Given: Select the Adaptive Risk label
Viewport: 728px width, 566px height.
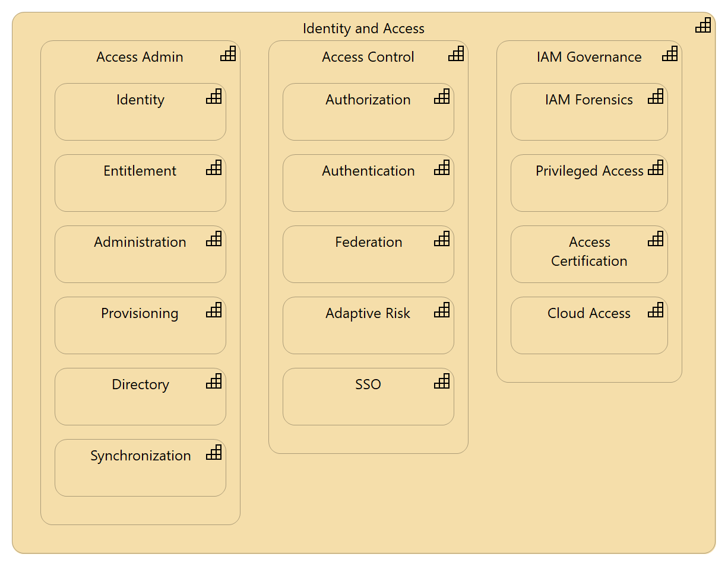Looking at the screenshot, I should point(368,313).
